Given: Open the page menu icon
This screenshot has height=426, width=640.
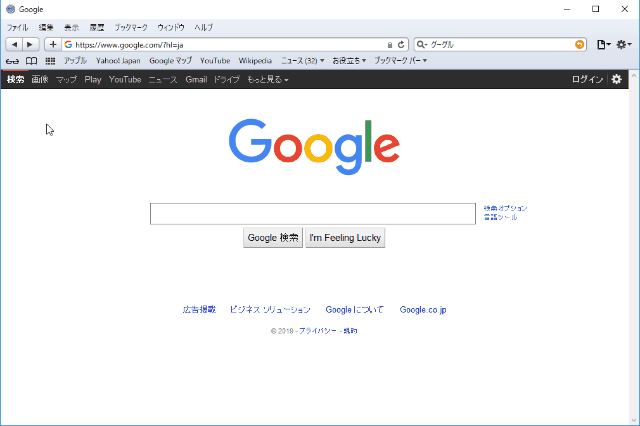Looking at the screenshot, I should click(603, 44).
